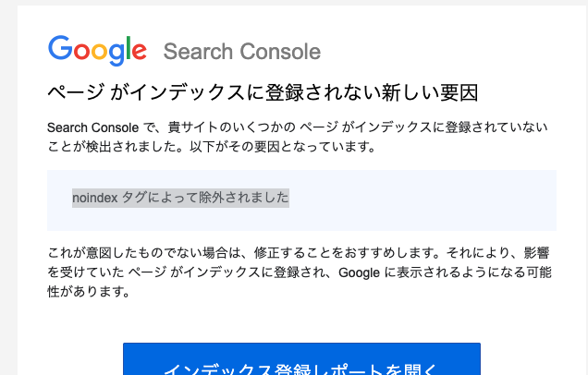Click the gray word Console in the header
Screen dimensions: 588x375
click(280, 52)
